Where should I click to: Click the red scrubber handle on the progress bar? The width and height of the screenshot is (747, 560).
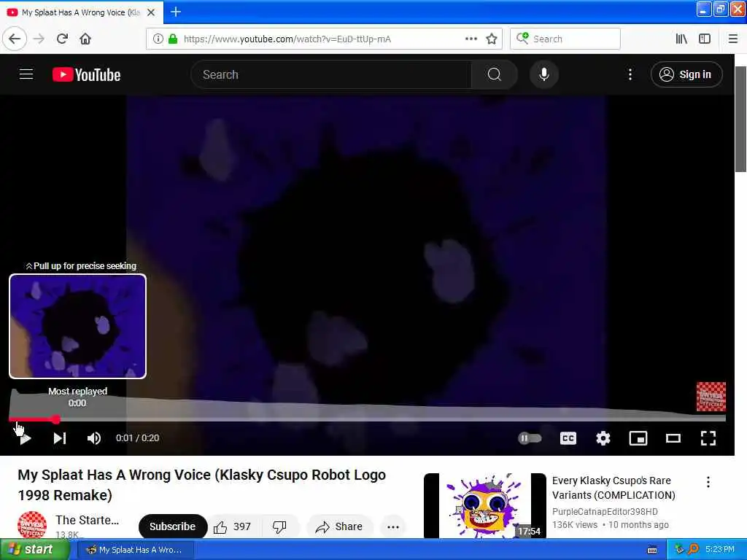point(55,419)
